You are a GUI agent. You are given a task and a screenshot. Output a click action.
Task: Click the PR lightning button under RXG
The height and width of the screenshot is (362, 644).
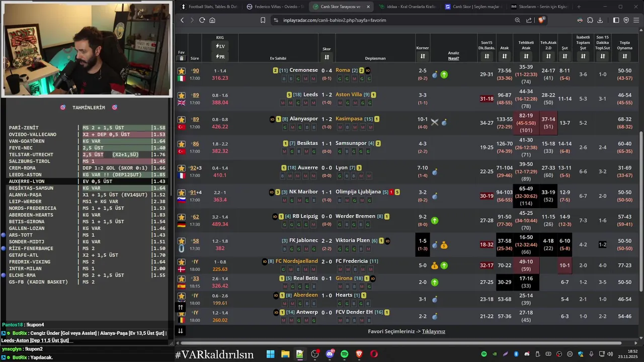220,57
